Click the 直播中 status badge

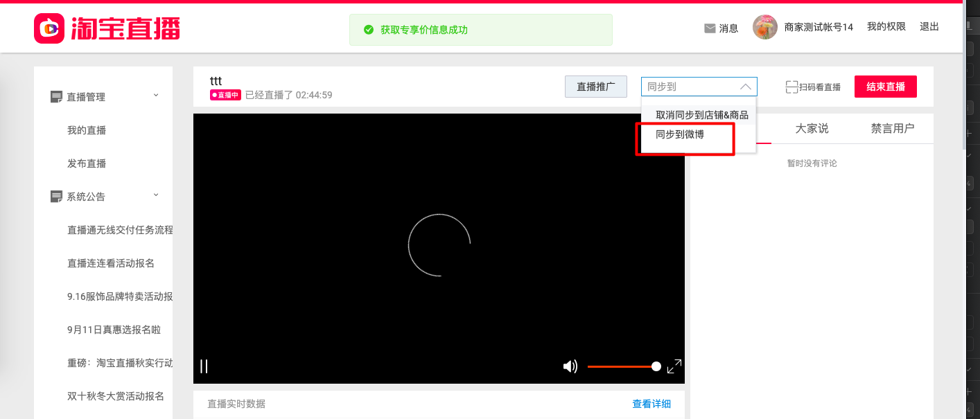[226, 95]
